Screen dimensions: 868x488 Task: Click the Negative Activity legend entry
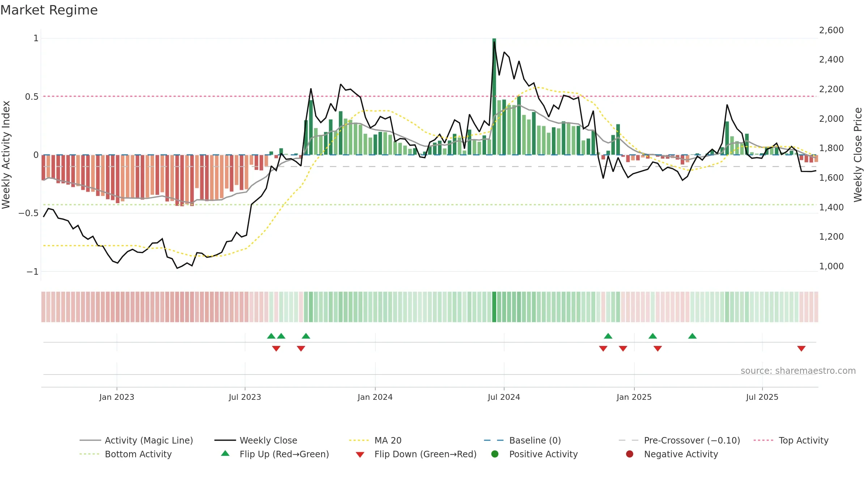pos(672,454)
